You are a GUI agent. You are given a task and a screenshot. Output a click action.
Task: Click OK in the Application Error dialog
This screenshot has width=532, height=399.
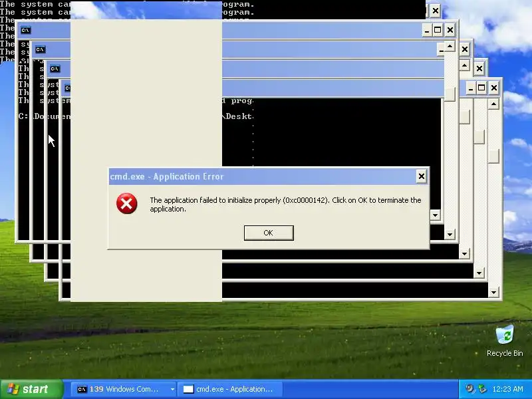tap(269, 233)
